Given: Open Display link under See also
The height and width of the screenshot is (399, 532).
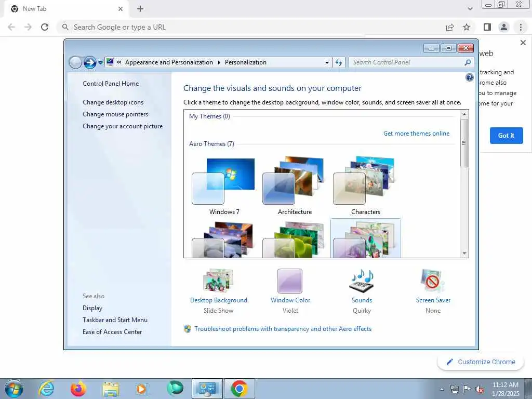Looking at the screenshot, I should point(92,308).
